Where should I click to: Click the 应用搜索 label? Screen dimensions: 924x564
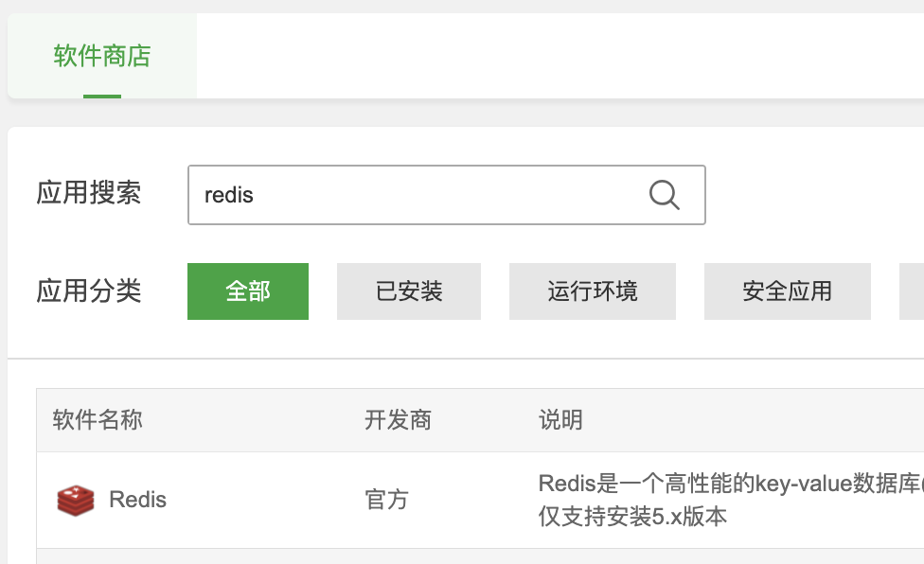click(89, 193)
